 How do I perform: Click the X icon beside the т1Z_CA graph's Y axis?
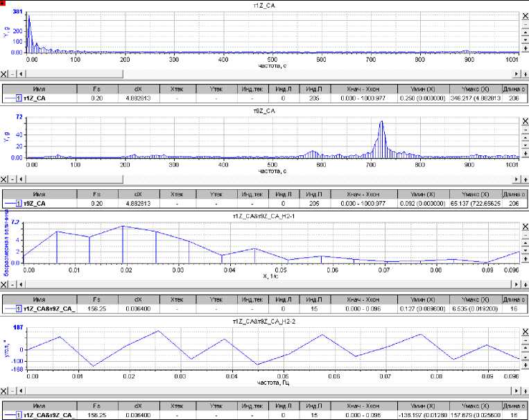[526, 16]
